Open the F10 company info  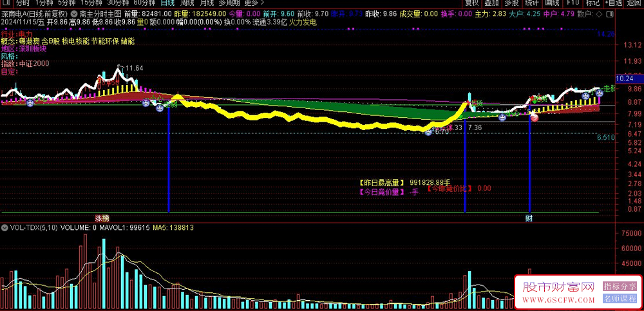tap(572, 3)
